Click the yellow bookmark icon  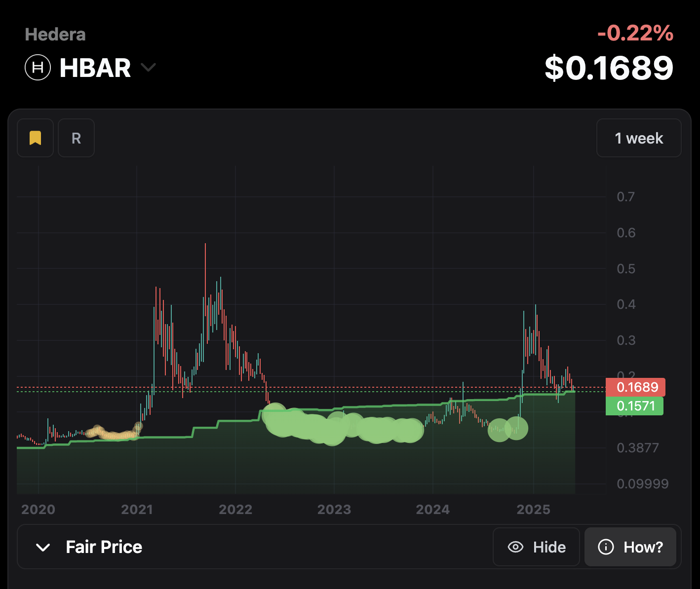[x=35, y=138]
